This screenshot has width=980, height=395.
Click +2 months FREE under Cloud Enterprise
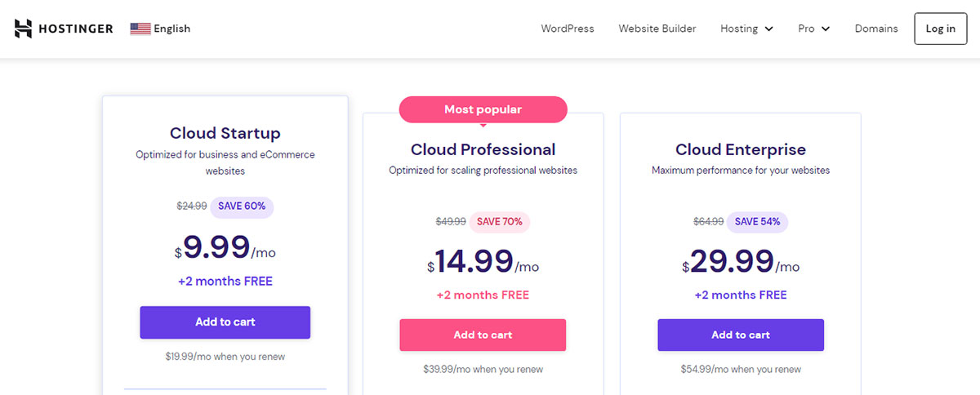pyautogui.click(x=741, y=295)
